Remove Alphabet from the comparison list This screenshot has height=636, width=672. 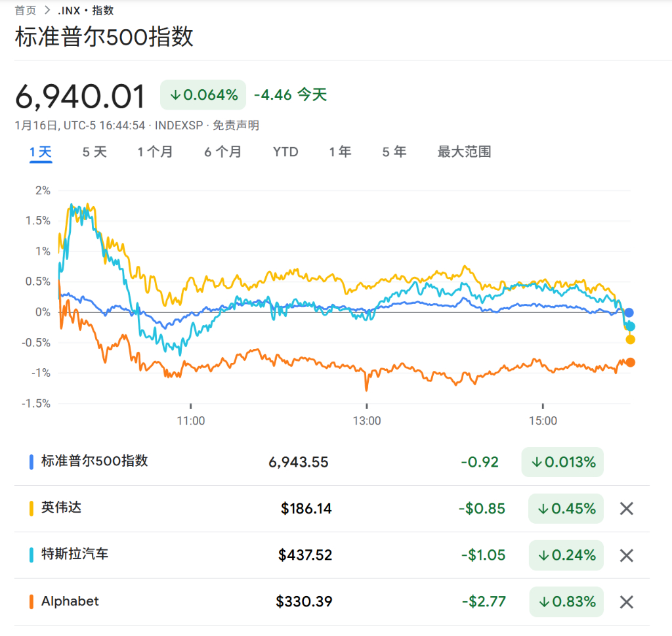coord(626,602)
